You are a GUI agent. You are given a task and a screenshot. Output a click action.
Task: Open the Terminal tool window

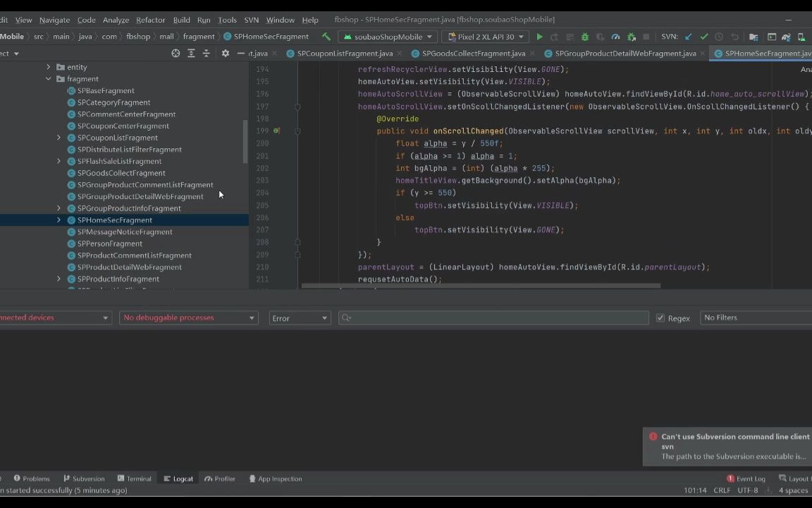[x=134, y=478]
